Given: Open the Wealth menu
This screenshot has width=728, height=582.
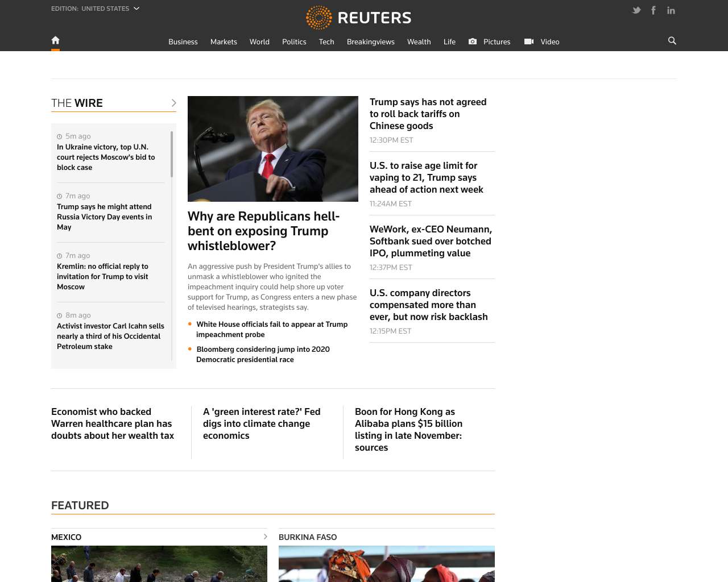Looking at the screenshot, I should 419,42.
